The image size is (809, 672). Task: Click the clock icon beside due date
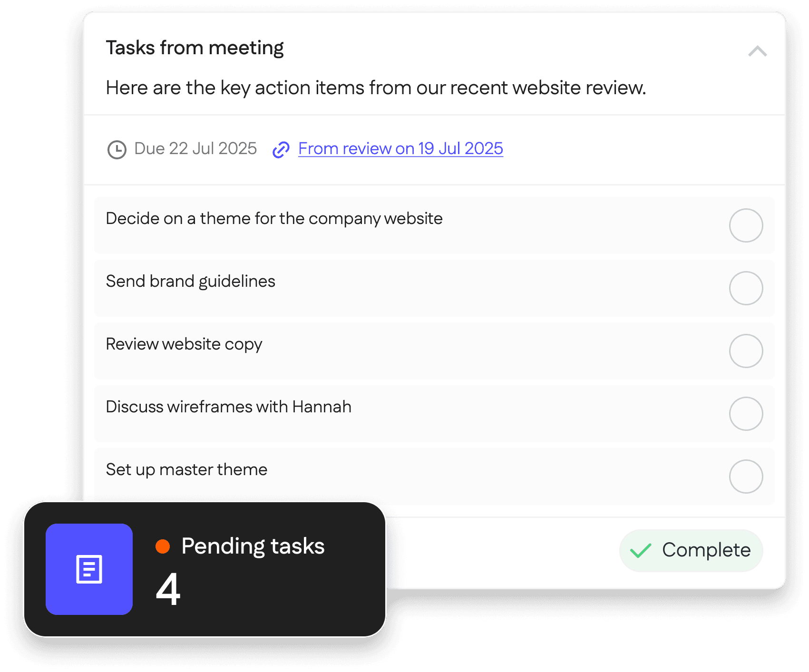click(117, 149)
